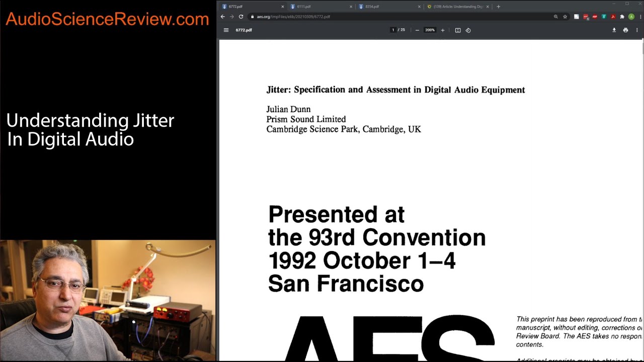Bookmark this page with the star icon
This screenshot has width=644, height=362.
565,17
